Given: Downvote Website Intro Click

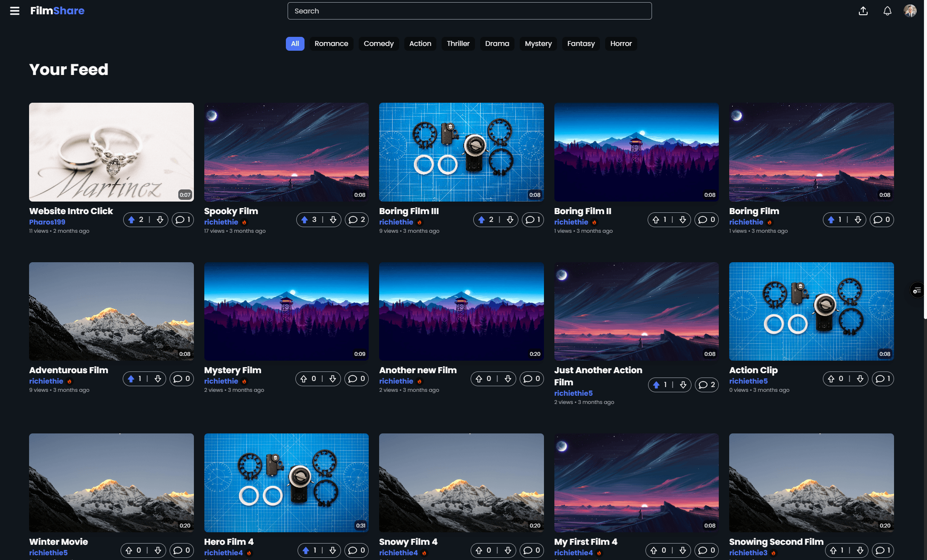Looking at the screenshot, I should pyautogui.click(x=160, y=220).
